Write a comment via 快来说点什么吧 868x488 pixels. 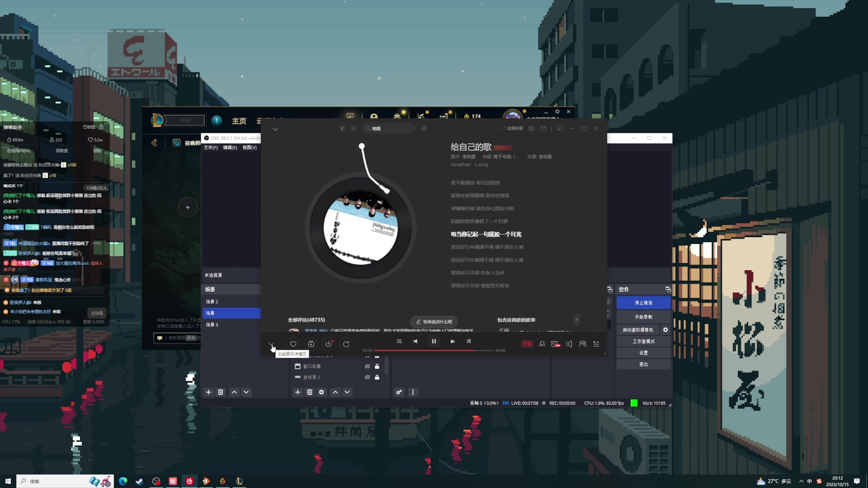tap(434, 322)
